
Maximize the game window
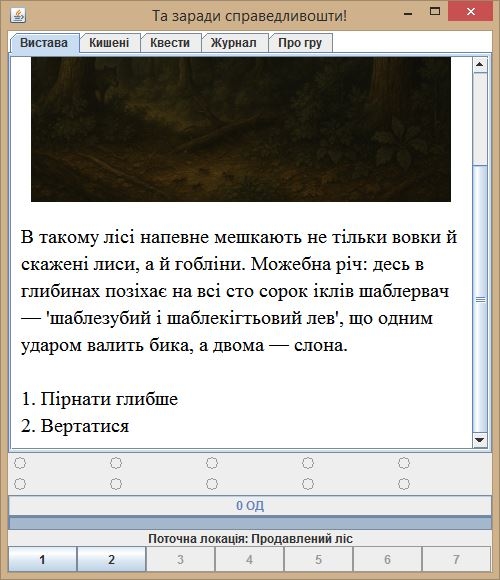[435, 11]
